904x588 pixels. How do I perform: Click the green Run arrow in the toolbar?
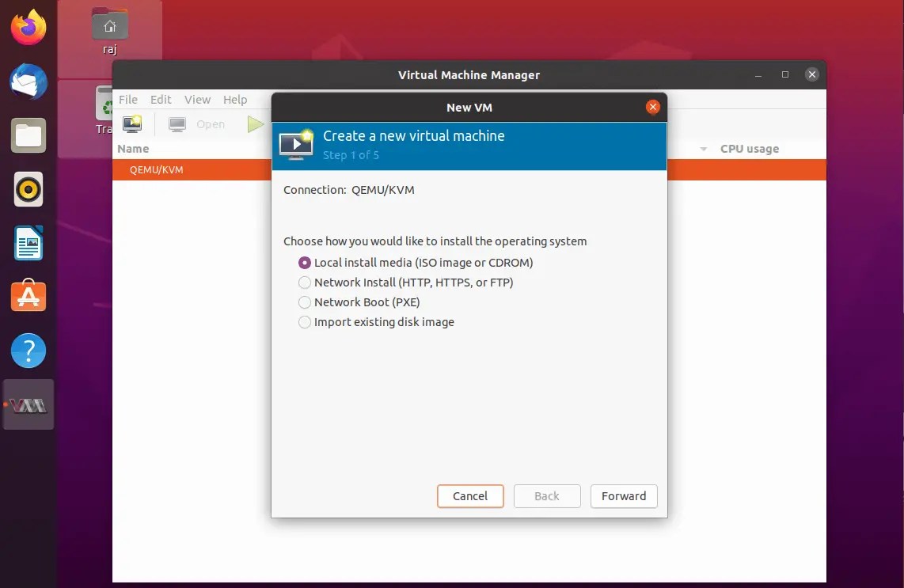255,123
